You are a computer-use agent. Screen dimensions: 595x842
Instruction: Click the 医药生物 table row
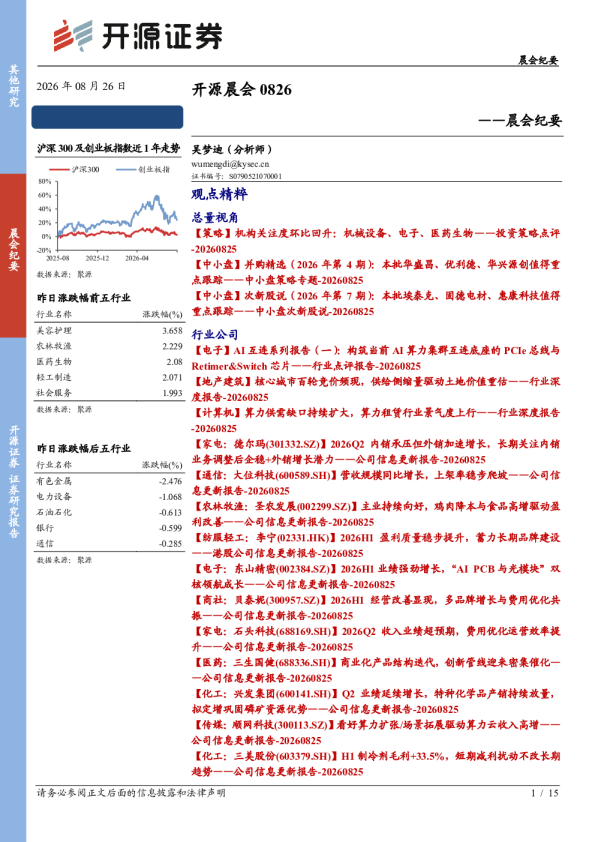pyautogui.click(x=110, y=362)
